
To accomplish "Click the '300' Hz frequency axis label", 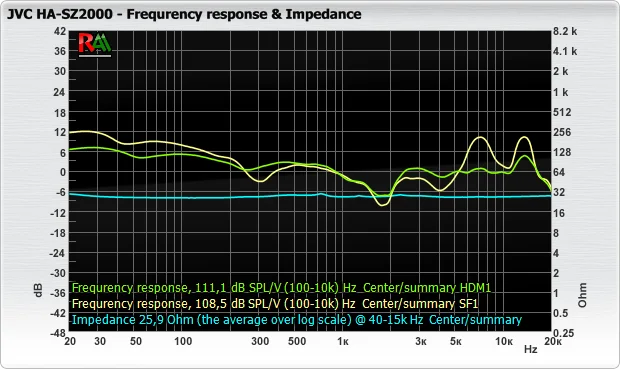I will [x=260, y=341].
